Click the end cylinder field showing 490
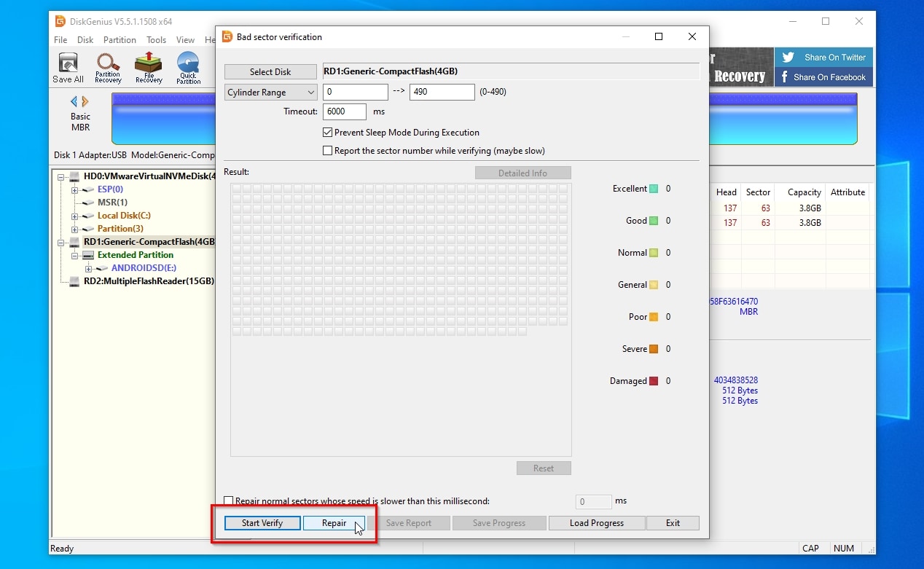 point(442,92)
